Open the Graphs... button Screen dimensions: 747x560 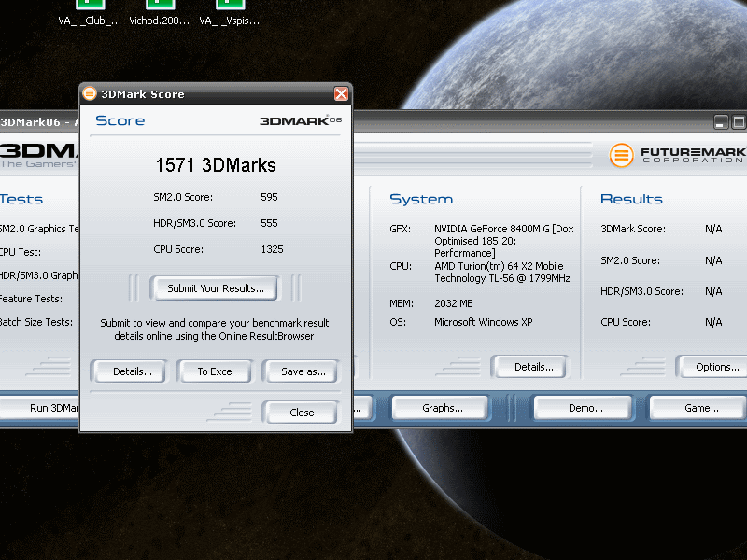click(x=442, y=408)
